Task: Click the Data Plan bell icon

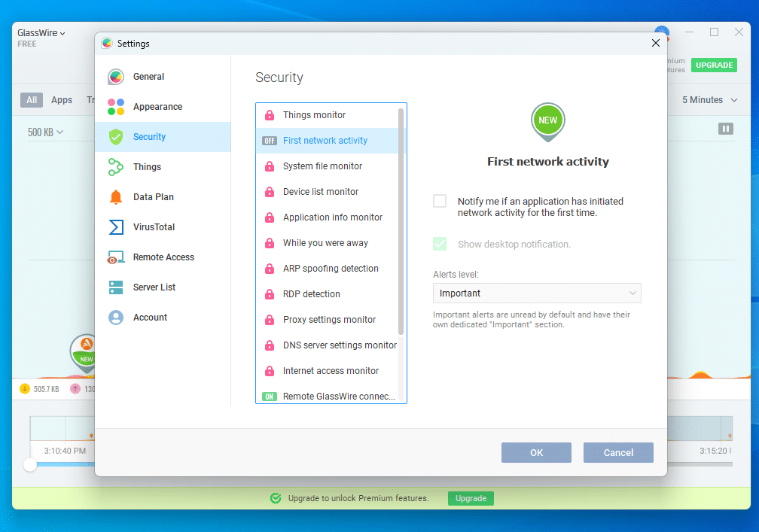Action: pyautogui.click(x=116, y=197)
